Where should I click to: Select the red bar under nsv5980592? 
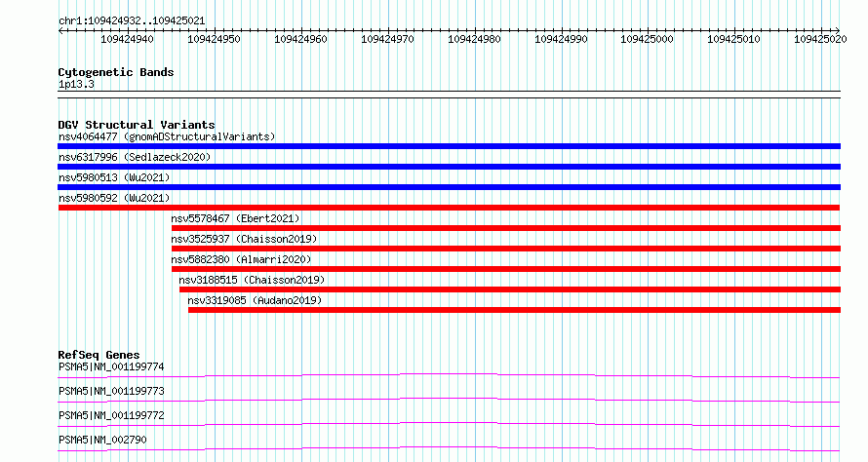449,208
